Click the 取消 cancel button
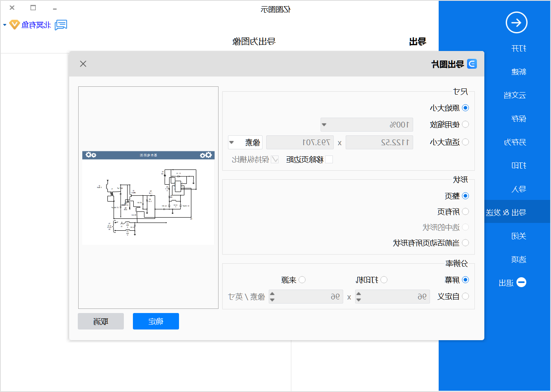 coord(101,321)
